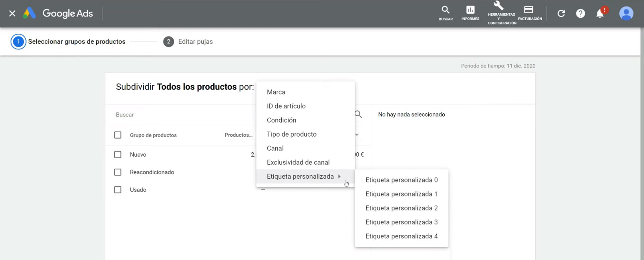Expand Etiqueta personalizada submenu
The width and height of the screenshot is (644, 260).
(x=305, y=176)
